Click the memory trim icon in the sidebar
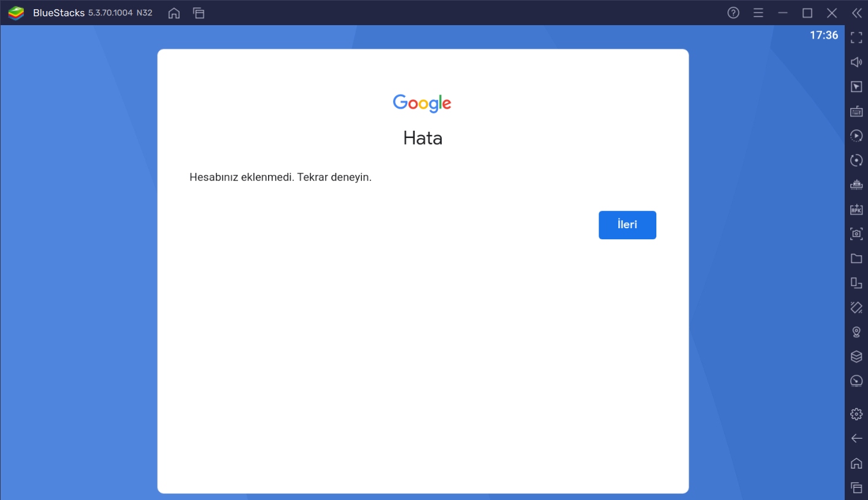This screenshot has height=500, width=868. coord(856,185)
